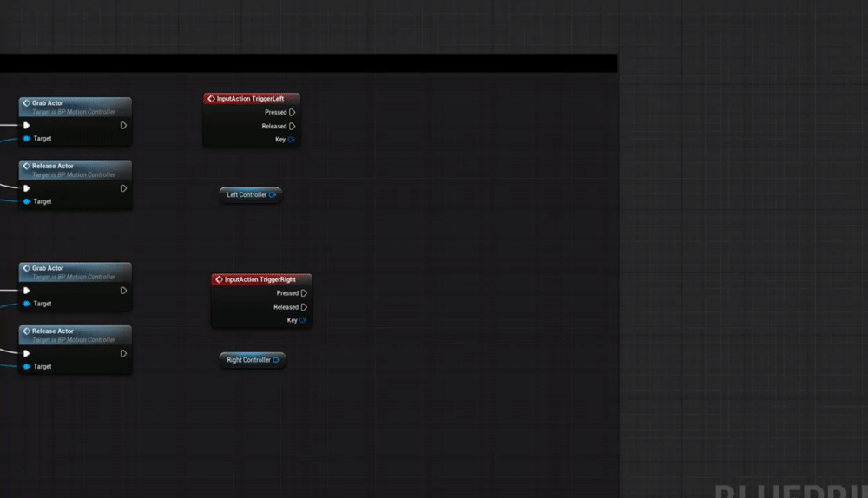
Task: Click the function icon on the topmost Grab Actor
Action: pyautogui.click(x=26, y=103)
